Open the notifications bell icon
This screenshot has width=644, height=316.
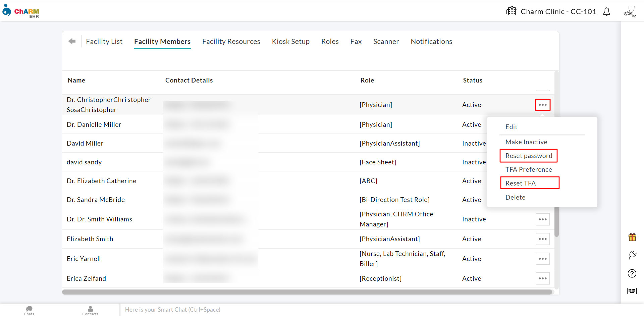click(606, 12)
